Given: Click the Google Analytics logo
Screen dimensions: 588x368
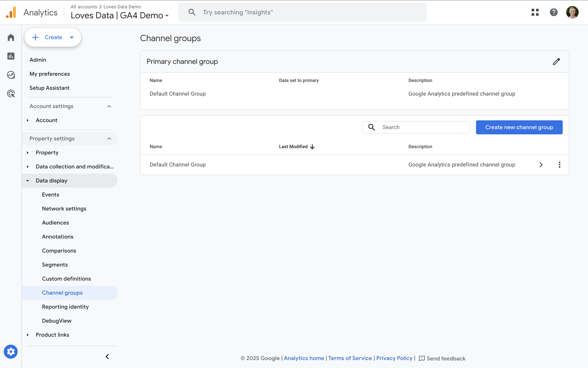Looking at the screenshot, I should [x=11, y=12].
